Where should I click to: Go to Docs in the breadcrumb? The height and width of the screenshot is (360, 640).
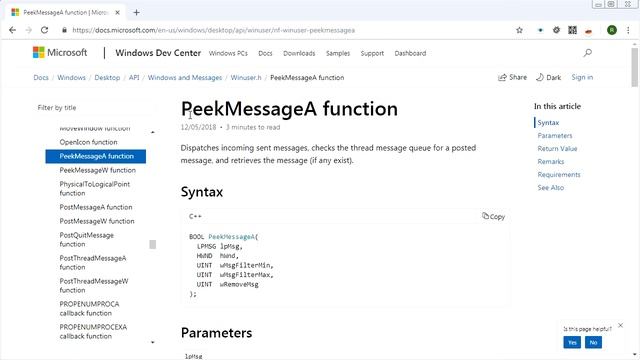tap(41, 78)
